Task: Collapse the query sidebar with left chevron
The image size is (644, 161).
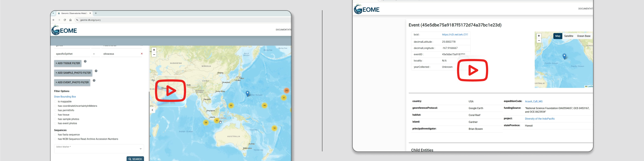Action: [x=152, y=110]
